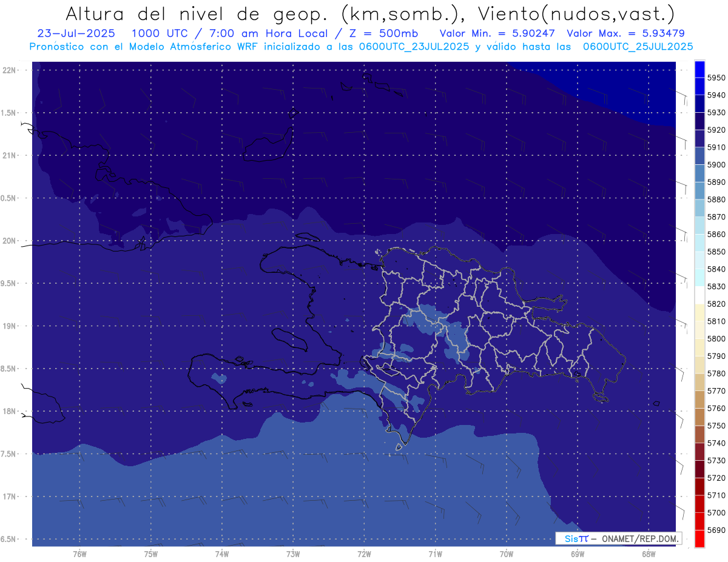Click the '5890' colorbar value
The image size is (728, 562).
click(716, 182)
